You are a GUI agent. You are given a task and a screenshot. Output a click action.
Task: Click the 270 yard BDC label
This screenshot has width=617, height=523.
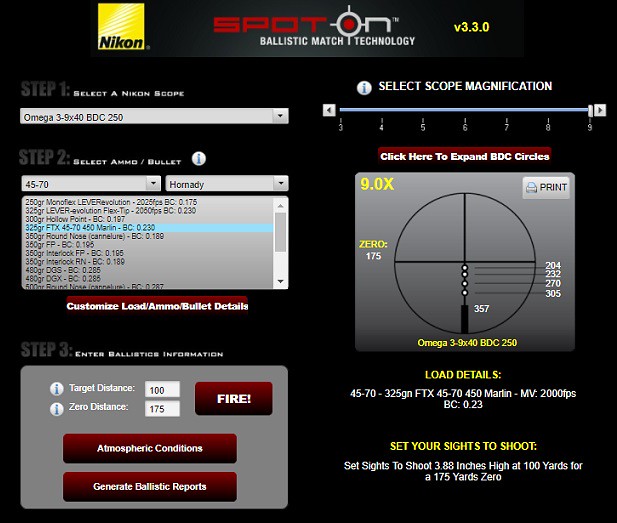coord(553,283)
